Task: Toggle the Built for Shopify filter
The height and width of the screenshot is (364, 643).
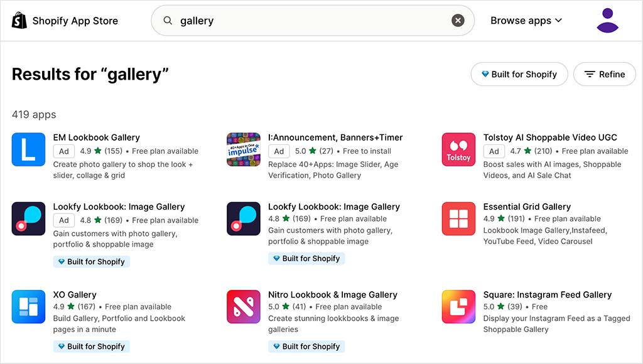Action: (519, 74)
